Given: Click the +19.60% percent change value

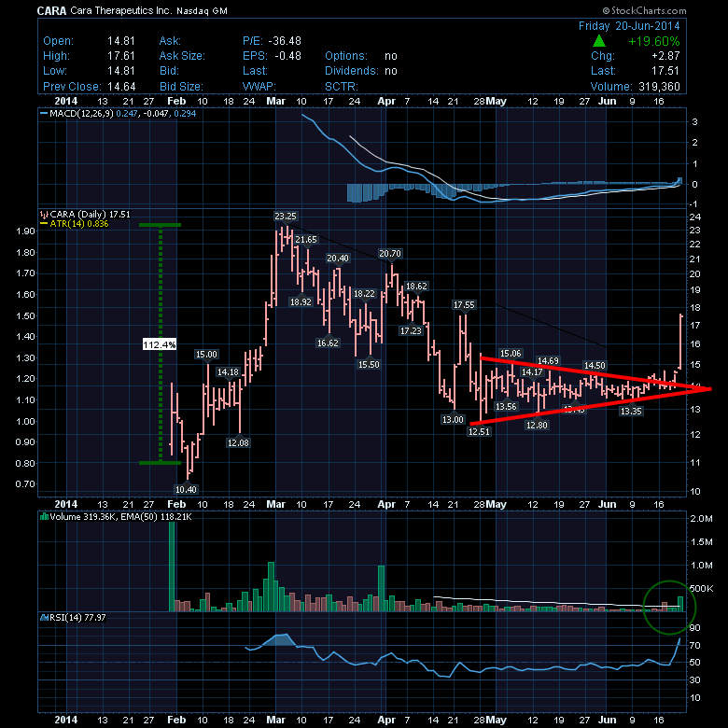Looking at the screenshot, I should (x=653, y=41).
